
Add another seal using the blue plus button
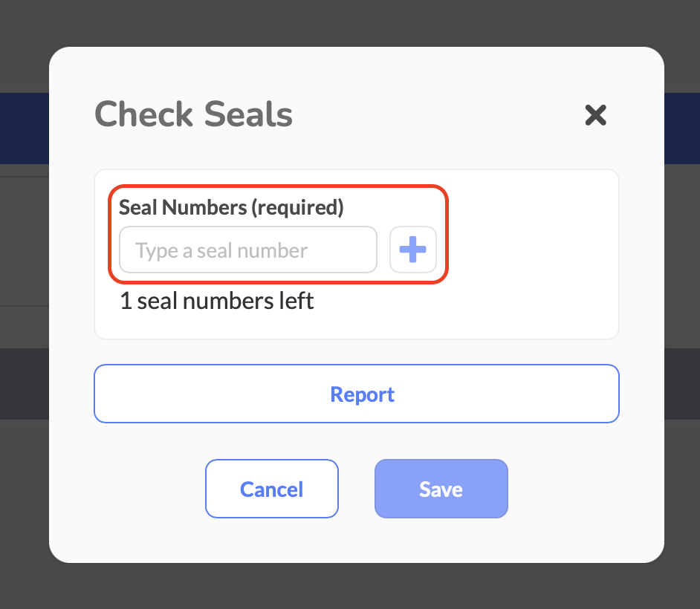pos(412,250)
